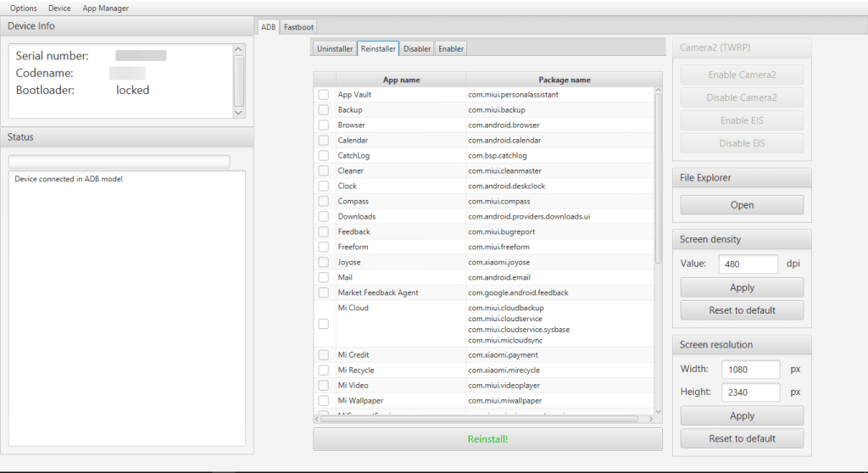Select com.xiaomi.joyose package text
The width and height of the screenshot is (868, 473).
click(498, 263)
